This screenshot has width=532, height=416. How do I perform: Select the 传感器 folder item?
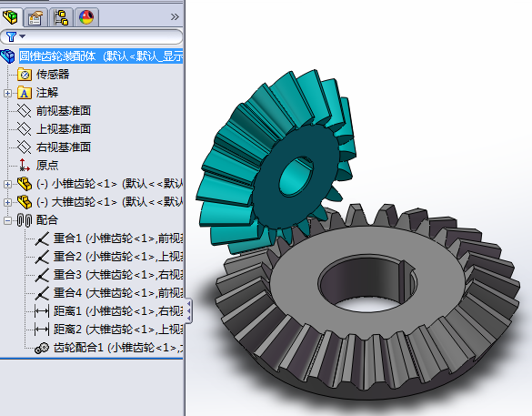[53, 74]
